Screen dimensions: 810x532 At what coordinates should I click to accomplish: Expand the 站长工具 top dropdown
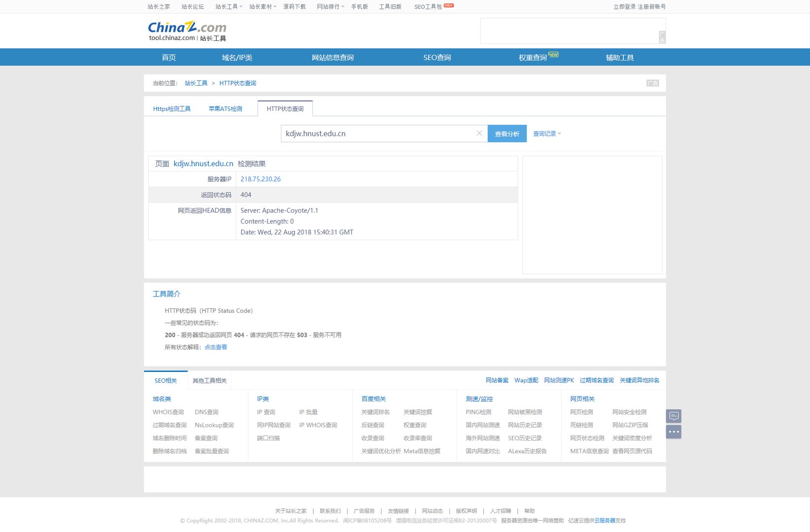point(229,7)
